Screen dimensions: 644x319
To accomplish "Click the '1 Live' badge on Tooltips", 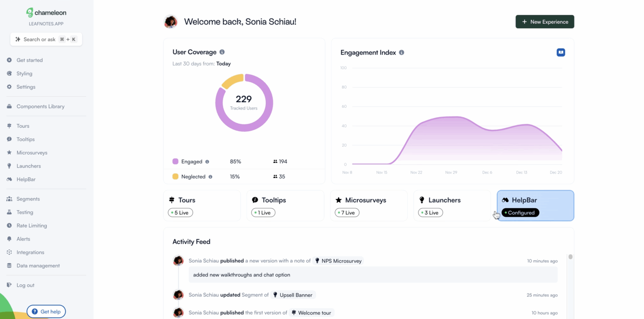I will 263,213.
